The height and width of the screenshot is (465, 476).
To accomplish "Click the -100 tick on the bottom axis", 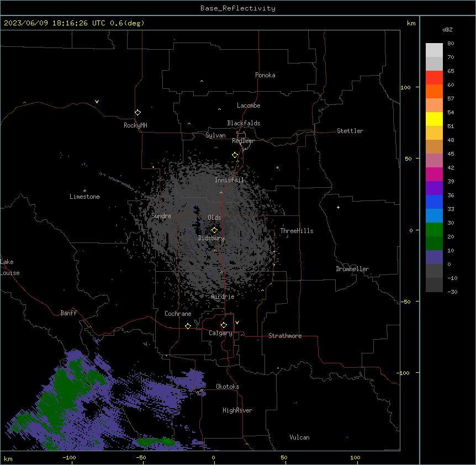I will 70,457.
